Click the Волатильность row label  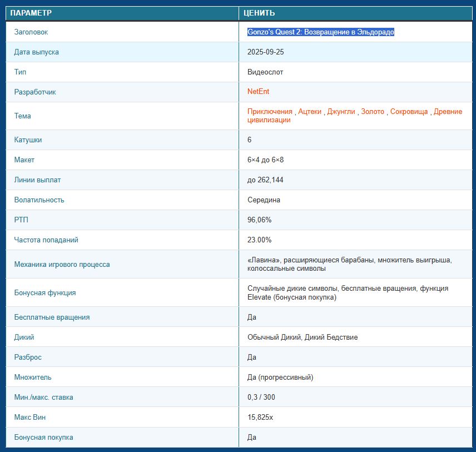(x=39, y=200)
